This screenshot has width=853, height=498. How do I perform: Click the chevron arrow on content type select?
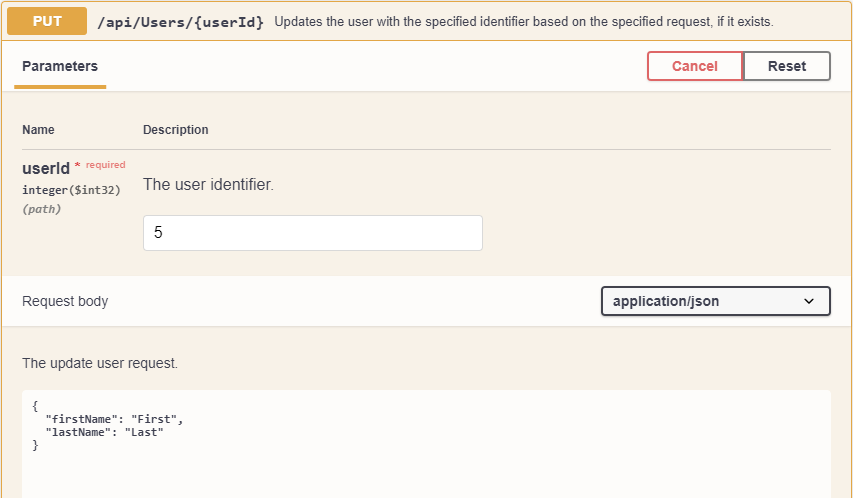(x=809, y=301)
